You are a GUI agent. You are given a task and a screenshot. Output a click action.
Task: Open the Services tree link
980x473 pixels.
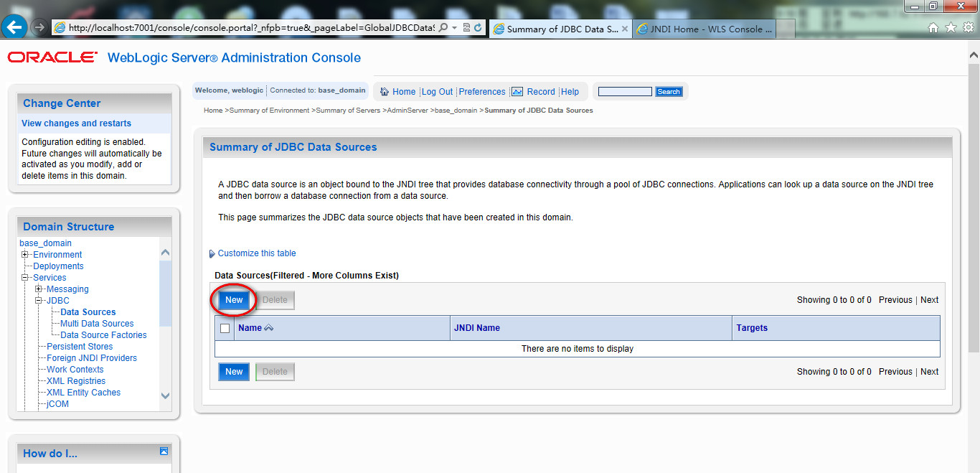(50, 278)
